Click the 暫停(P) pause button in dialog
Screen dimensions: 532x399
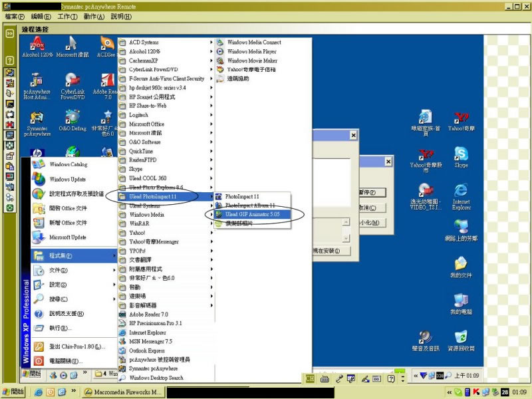click(x=372, y=192)
